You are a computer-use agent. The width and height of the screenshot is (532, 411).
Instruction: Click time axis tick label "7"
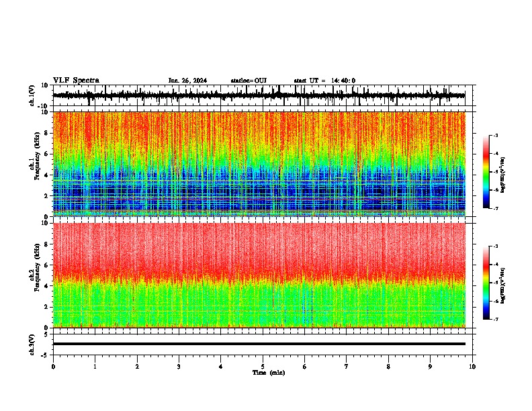pyautogui.click(x=347, y=367)
